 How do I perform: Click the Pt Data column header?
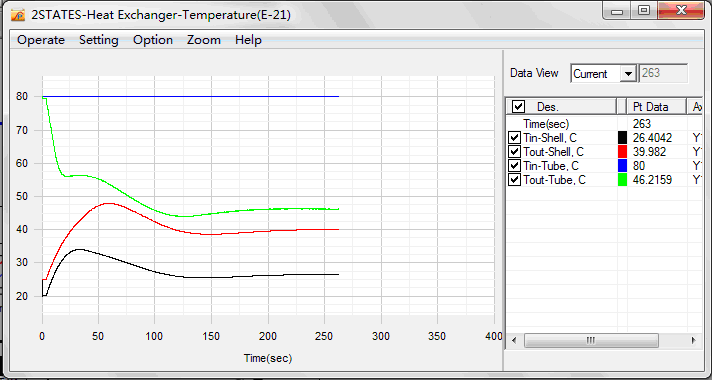point(656,107)
